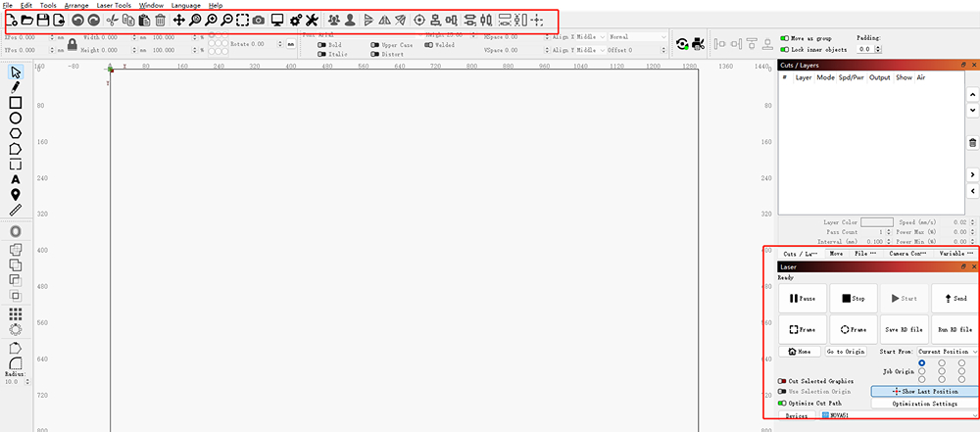Open the Language menu
This screenshot has width=980, height=432.
coord(186,5)
